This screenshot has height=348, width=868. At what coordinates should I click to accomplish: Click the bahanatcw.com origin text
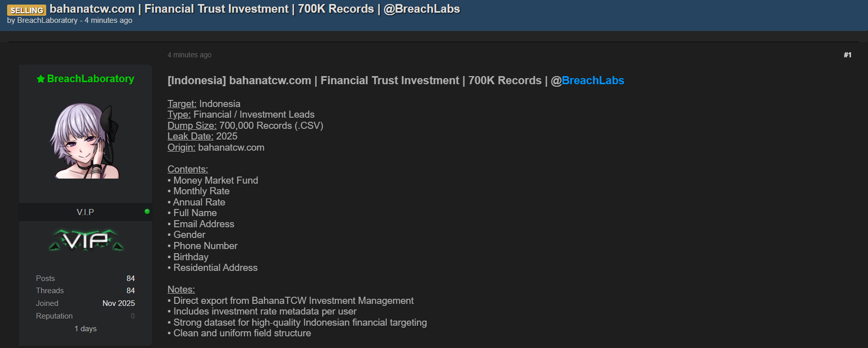pyautogui.click(x=231, y=147)
